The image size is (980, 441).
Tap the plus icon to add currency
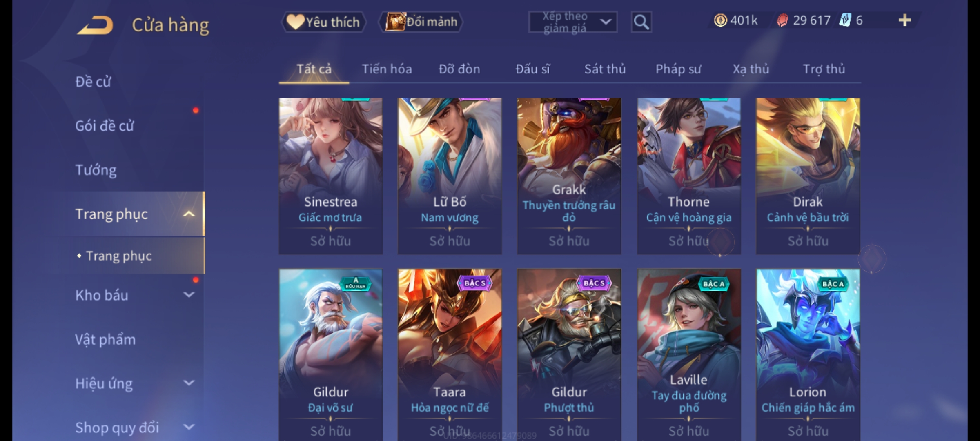[905, 20]
